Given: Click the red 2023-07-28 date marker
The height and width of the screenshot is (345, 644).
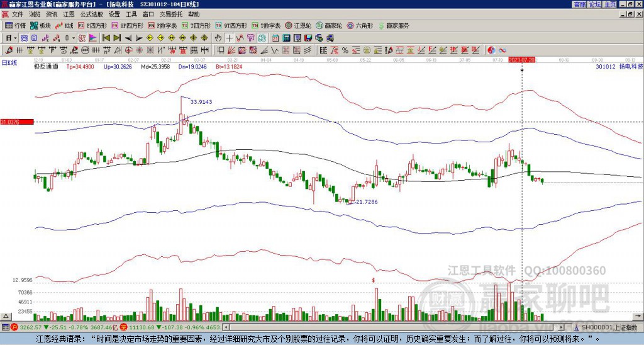Looking at the screenshot, I should pyautogui.click(x=521, y=60).
